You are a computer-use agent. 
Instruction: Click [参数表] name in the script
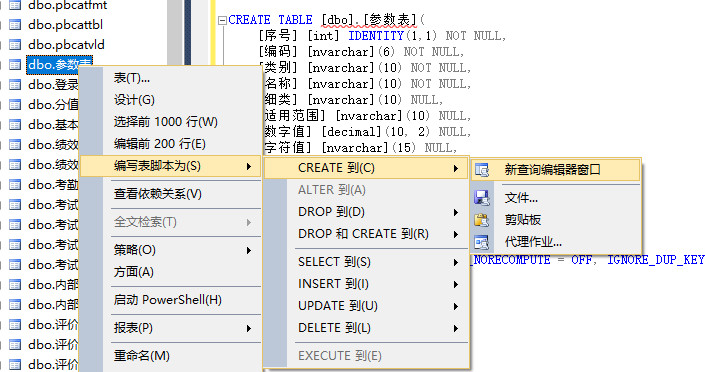click(x=390, y=20)
